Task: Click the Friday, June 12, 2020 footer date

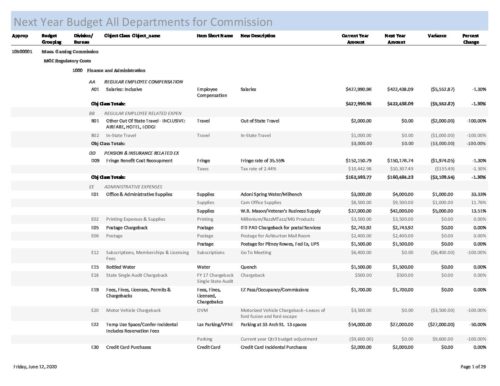Action: (x=35, y=366)
